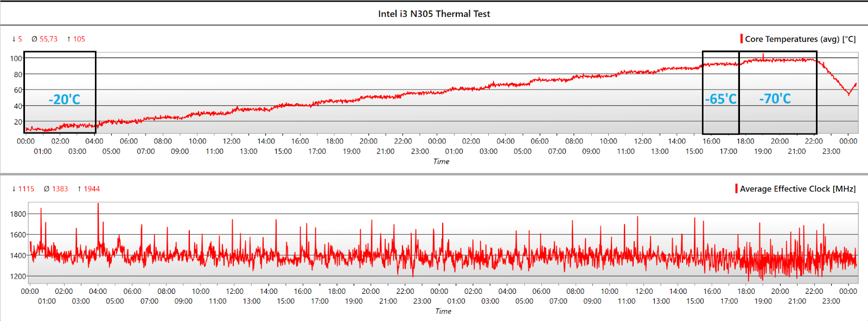
Task: Click the average clock value '1383'
Action: (60, 189)
